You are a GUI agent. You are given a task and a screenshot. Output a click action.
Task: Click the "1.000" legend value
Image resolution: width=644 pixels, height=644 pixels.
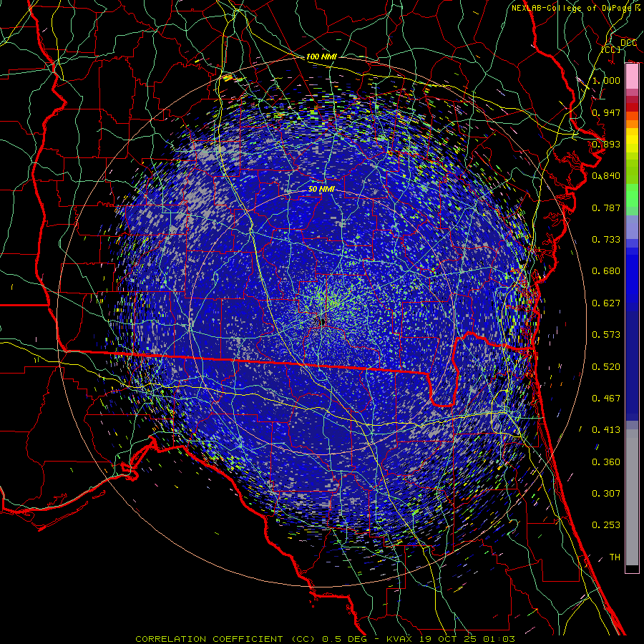coord(606,80)
